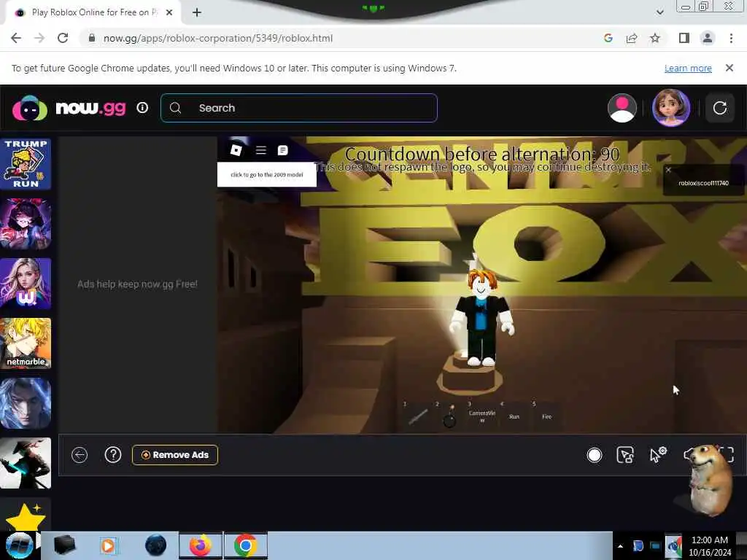Close the Play Roblox Online tab

click(169, 12)
